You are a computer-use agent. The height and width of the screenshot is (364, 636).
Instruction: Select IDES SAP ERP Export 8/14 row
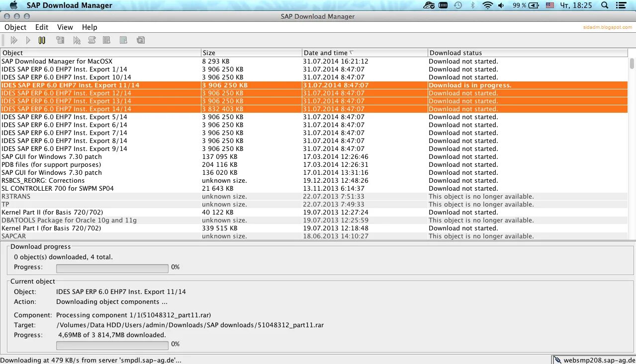(314, 141)
